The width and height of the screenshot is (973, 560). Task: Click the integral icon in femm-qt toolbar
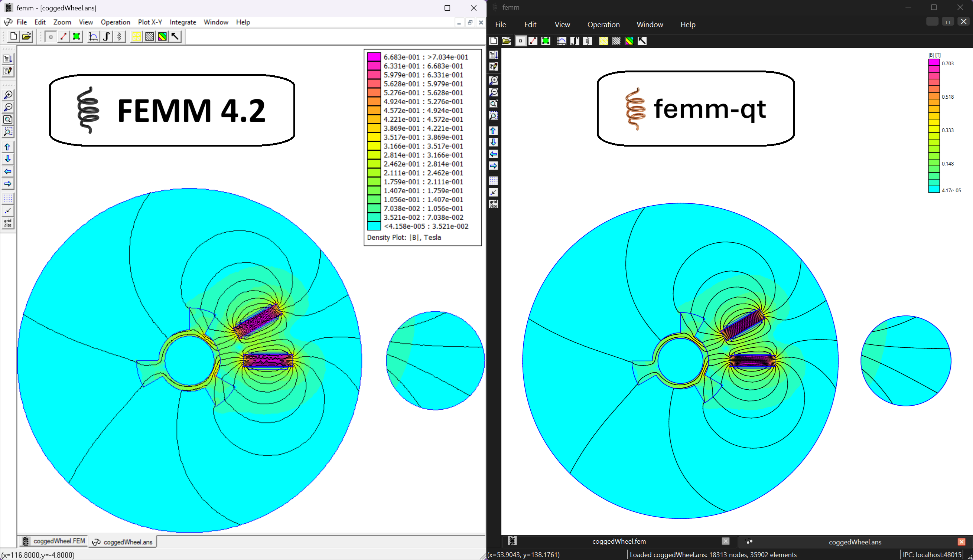pos(575,41)
